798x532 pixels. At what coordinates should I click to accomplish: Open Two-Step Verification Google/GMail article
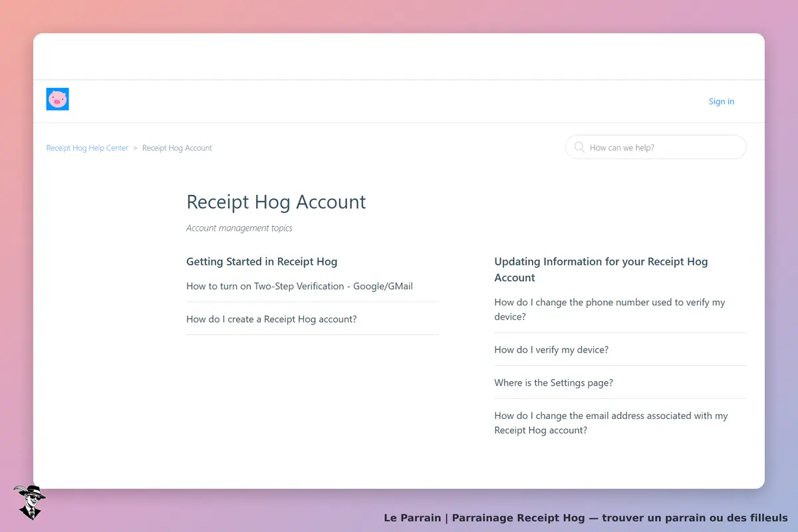[x=299, y=286]
